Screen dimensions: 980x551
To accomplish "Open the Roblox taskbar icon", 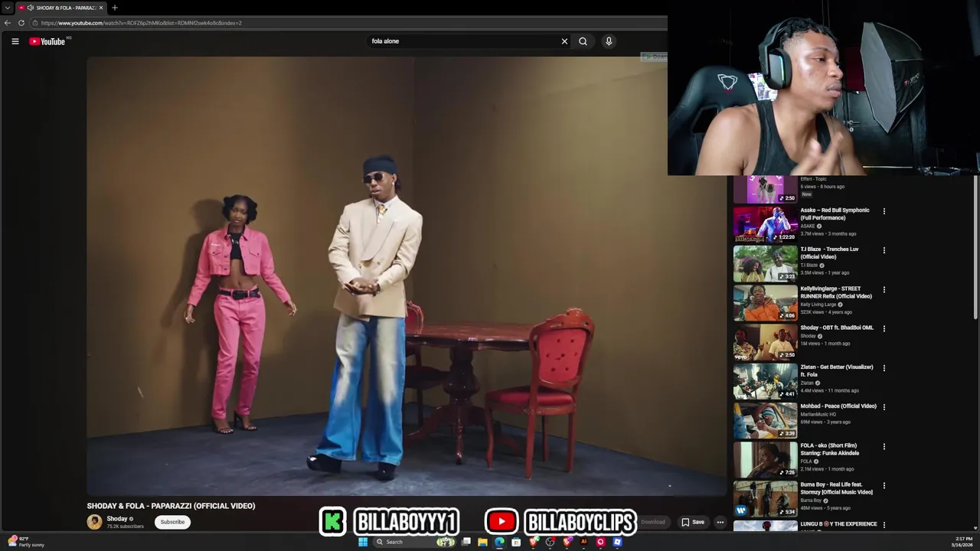I will coord(617,542).
